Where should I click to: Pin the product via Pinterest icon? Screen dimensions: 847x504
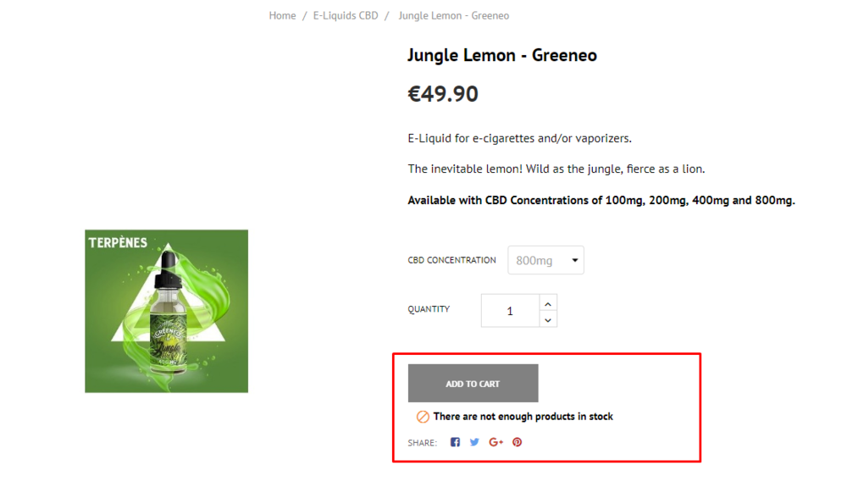pos(517,442)
